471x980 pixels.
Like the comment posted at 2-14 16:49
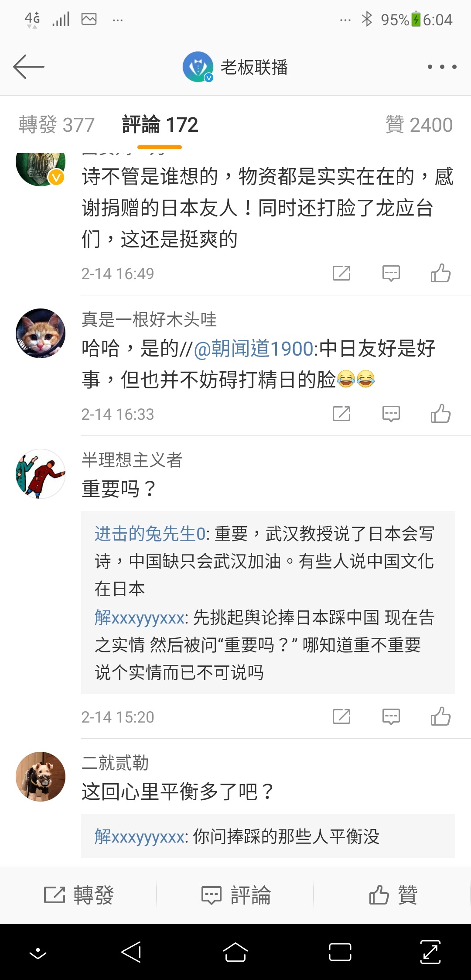tap(440, 273)
